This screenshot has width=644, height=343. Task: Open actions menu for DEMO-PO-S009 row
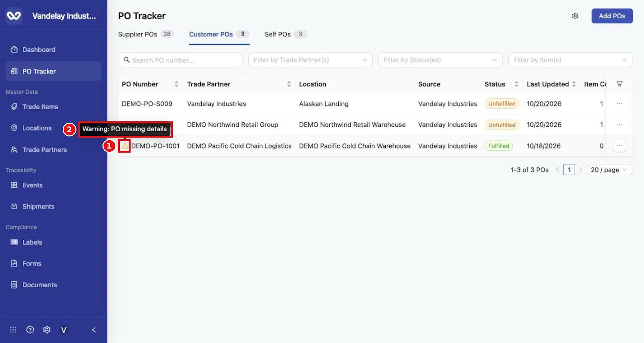tap(619, 104)
